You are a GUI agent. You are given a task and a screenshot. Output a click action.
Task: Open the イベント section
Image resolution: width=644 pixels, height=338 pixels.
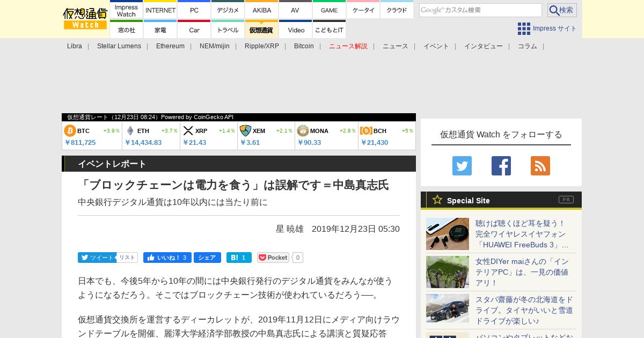click(436, 46)
